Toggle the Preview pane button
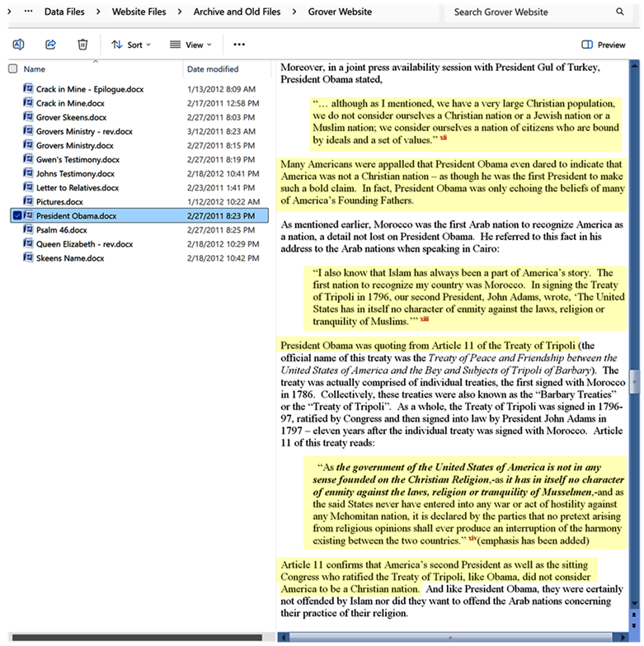The image size is (644, 646). pyautogui.click(x=603, y=45)
